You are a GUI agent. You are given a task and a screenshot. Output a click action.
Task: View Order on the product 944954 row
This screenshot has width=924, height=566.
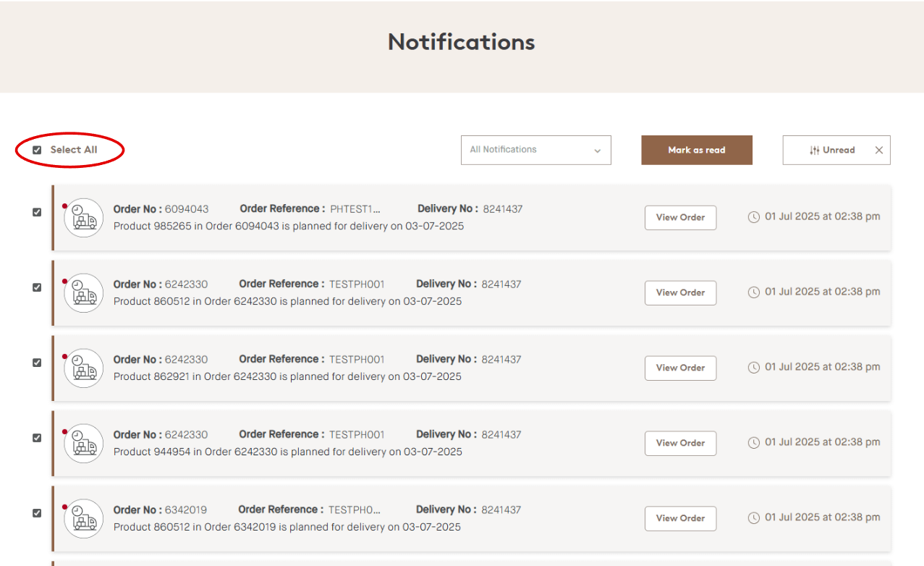(x=681, y=443)
